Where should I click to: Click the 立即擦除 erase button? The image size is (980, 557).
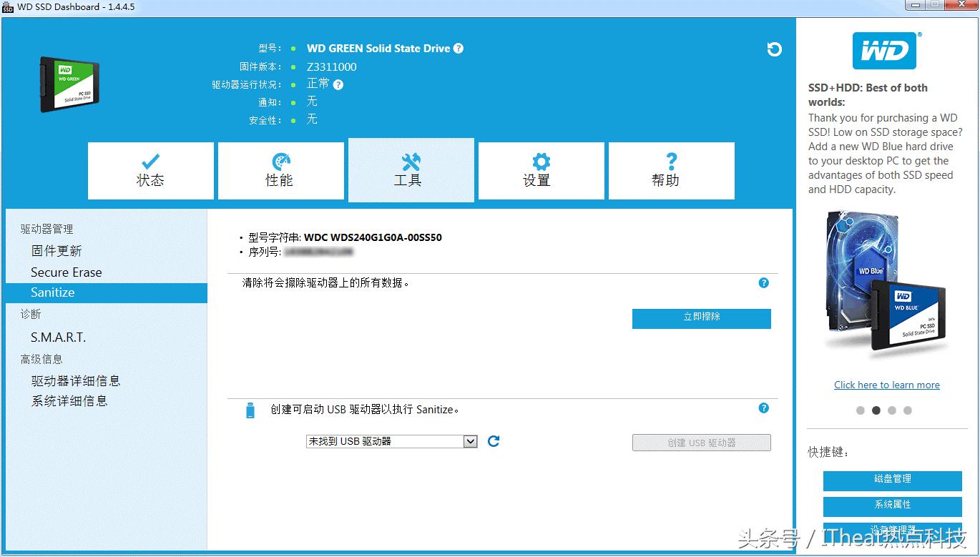pos(701,319)
